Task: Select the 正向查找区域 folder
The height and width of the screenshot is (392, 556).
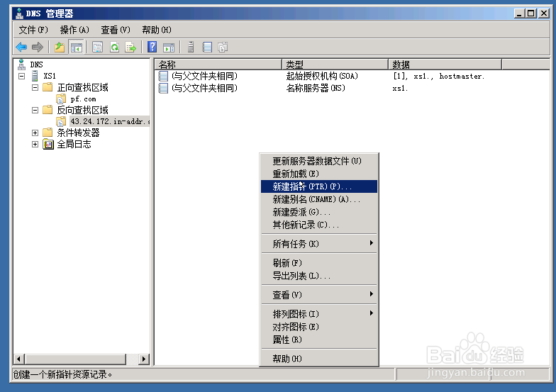Action: click(x=82, y=87)
